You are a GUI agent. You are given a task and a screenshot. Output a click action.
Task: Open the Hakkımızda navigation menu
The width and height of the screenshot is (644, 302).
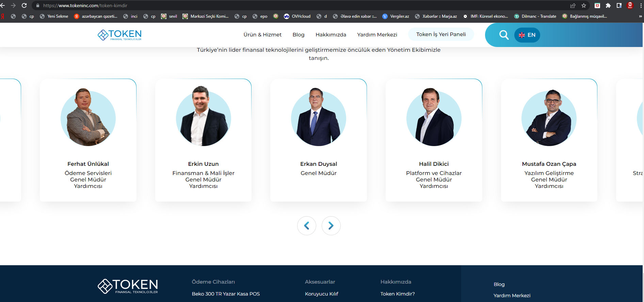click(x=331, y=35)
